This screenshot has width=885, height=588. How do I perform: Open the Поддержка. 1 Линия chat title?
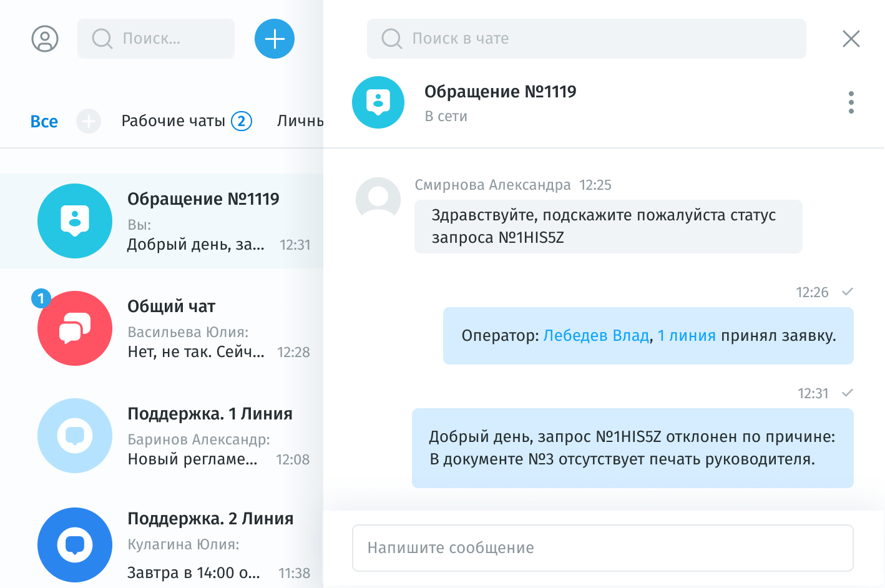(210, 414)
